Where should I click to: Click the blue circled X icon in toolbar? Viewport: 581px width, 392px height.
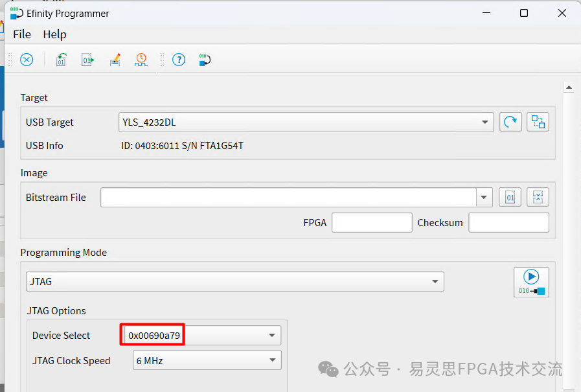tap(27, 60)
